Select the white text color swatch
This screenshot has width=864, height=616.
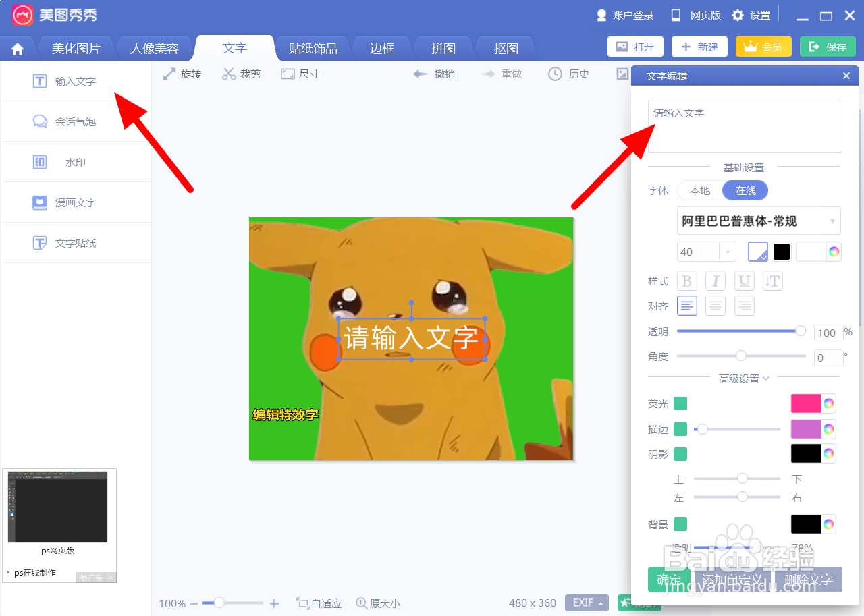coord(758,252)
